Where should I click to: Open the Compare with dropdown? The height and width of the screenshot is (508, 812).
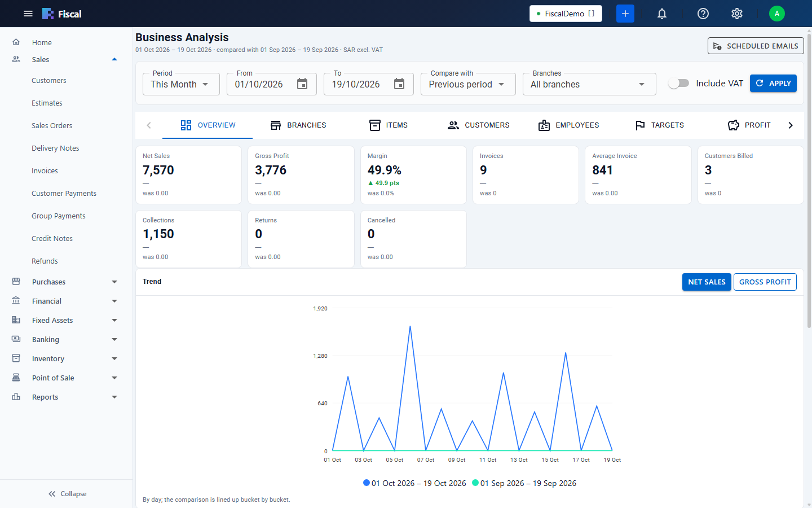468,84
